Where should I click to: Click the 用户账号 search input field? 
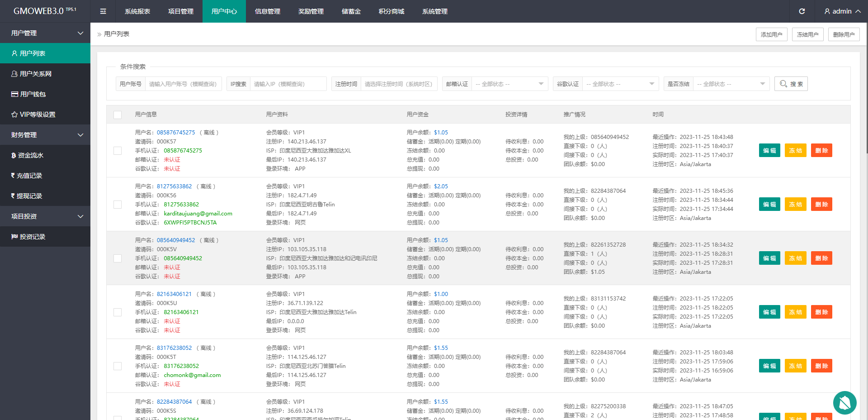tap(183, 84)
